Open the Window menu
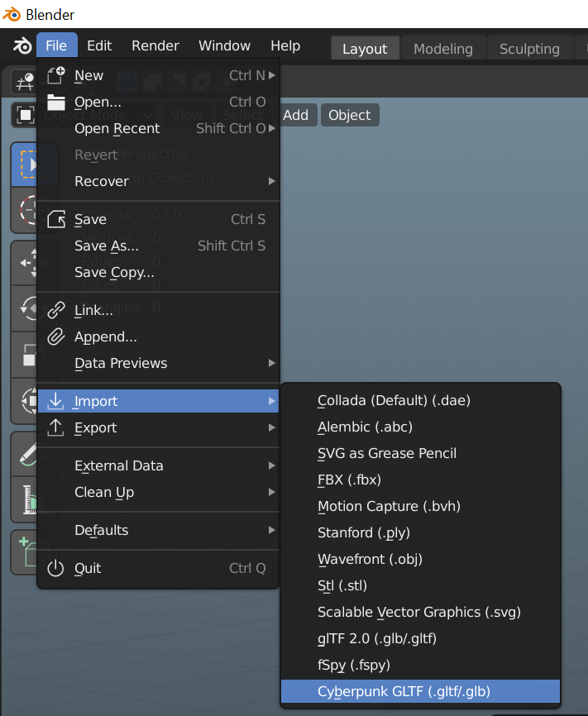The height and width of the screenshot is (716, 588). tap(224, 45)
